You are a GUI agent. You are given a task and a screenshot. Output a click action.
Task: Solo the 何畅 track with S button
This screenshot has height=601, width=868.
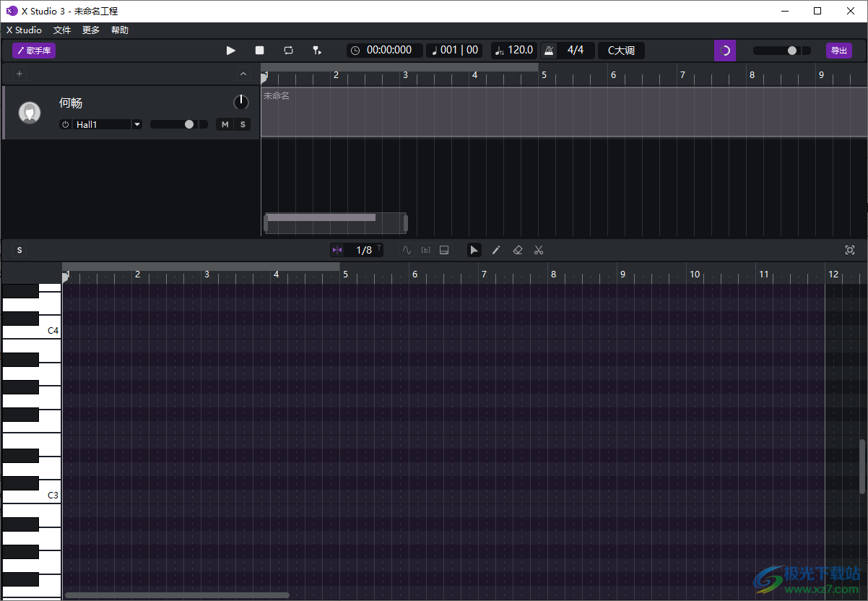click(x=243, y=124)
